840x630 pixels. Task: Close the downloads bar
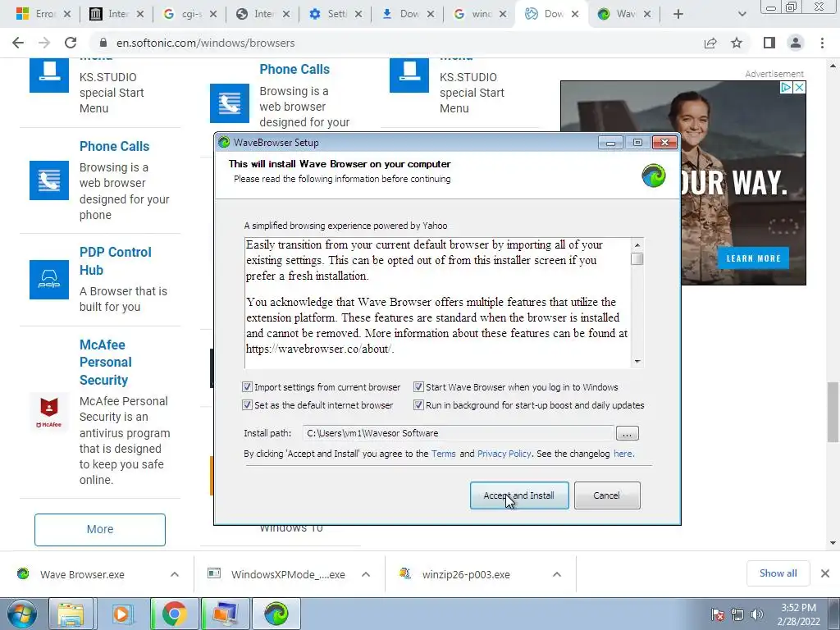pyautogui.click(x=825, y=573)
